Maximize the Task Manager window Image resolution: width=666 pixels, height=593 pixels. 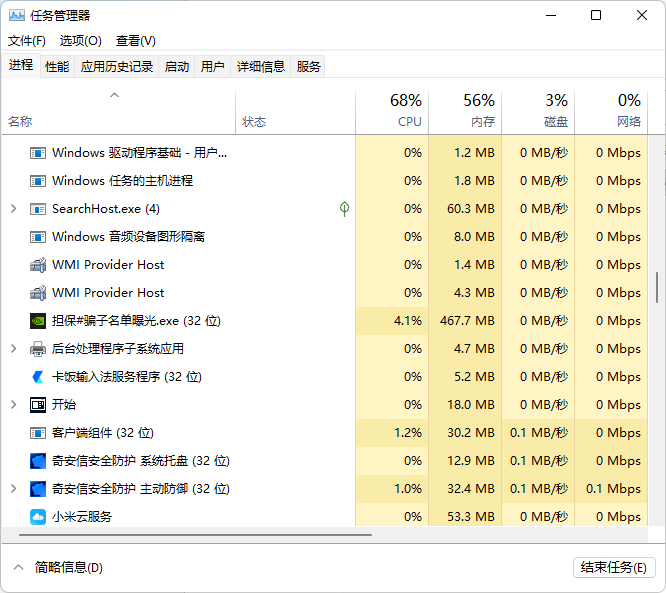596,16
